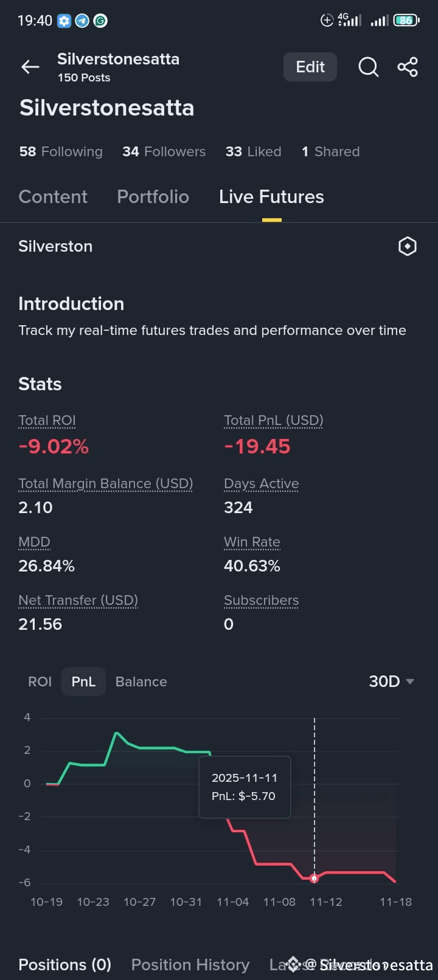Open the hexagon settings icon beside Silverston

point(407,246)
